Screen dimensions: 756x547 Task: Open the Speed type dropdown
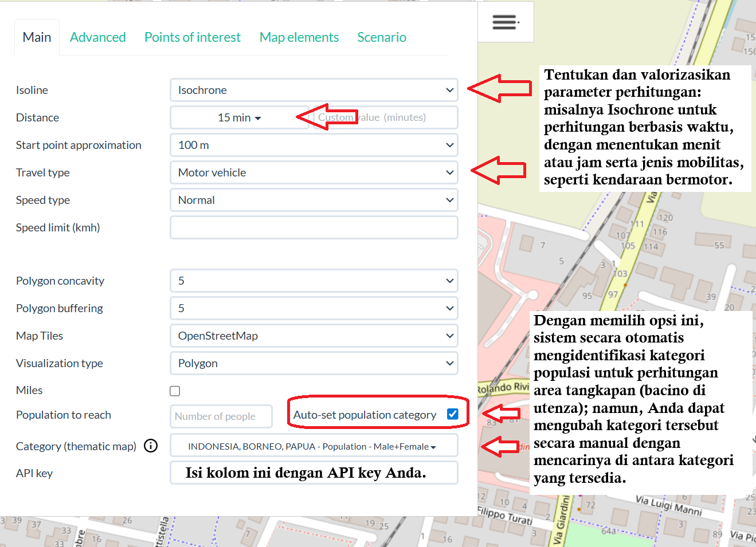click(314, 200)
